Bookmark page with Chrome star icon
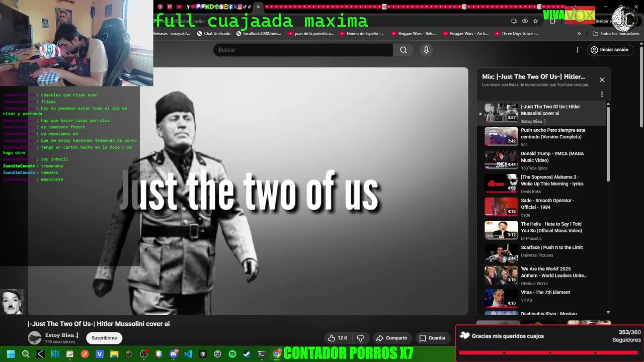Viewport: 644px width, 362px height. [x=536, y=21]
